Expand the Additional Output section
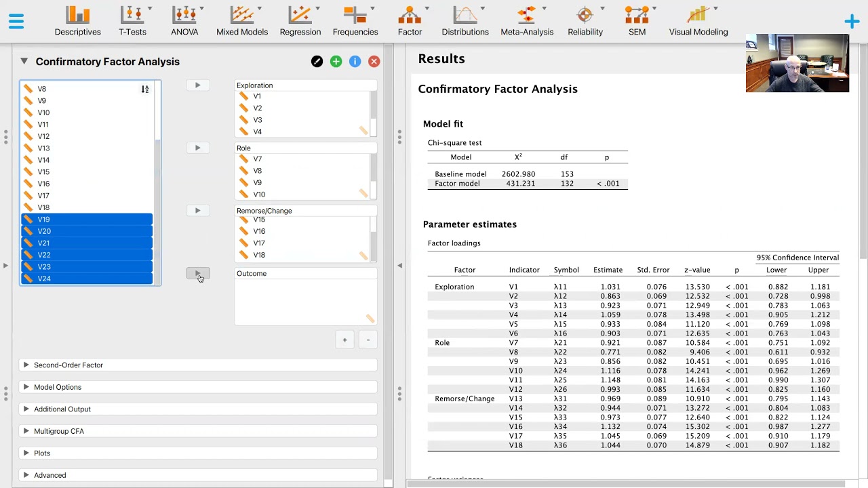Image resolution: width=868 pixels, height=488 pixels. (198, 409)
